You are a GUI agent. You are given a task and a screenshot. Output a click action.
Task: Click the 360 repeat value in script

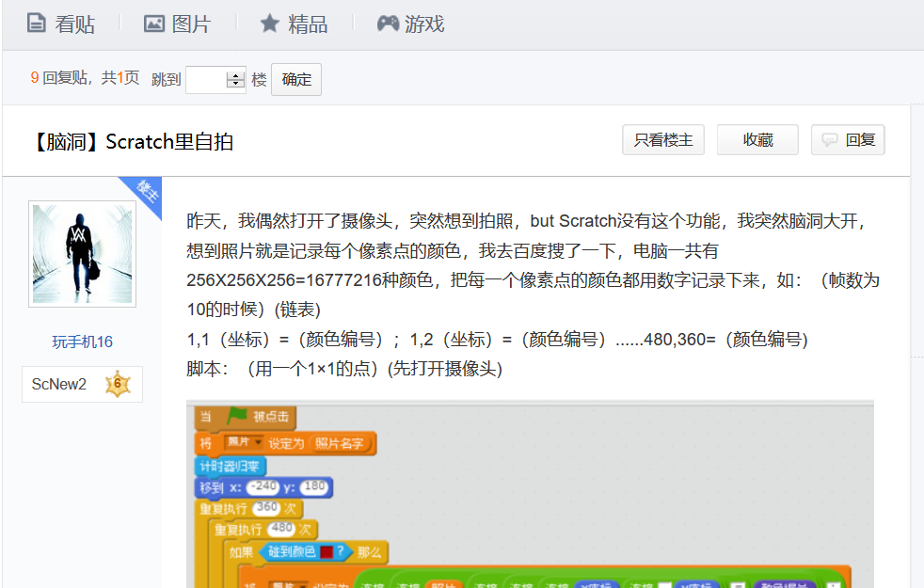[x=266, y=507]
